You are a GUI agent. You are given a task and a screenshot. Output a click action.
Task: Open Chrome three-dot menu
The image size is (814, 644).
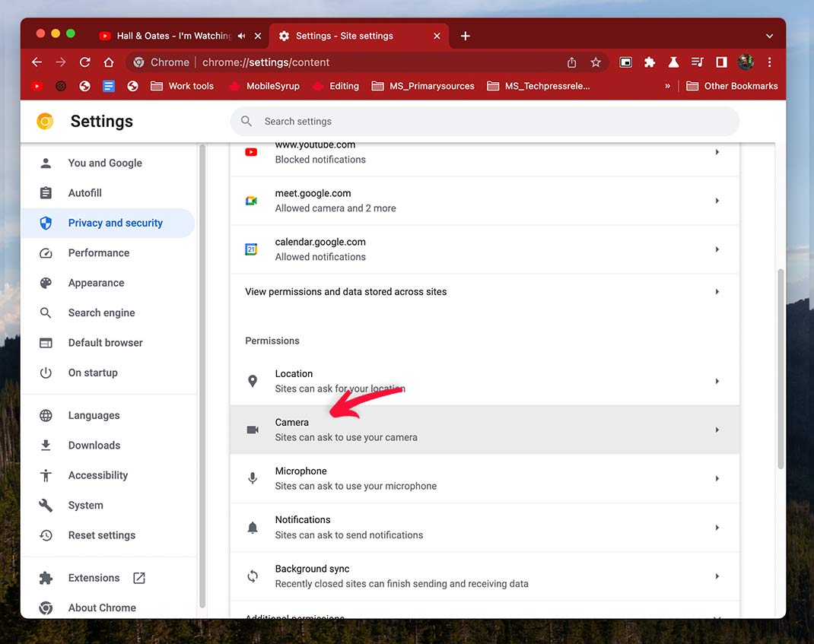click(x=769, y=62)
